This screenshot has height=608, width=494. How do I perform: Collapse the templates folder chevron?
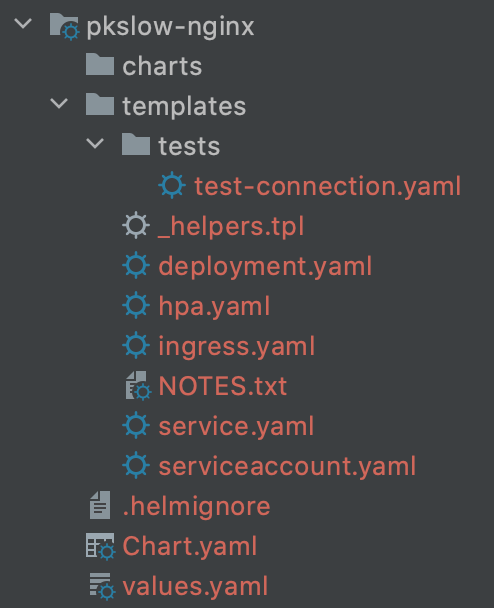click(x=59, y=104)
